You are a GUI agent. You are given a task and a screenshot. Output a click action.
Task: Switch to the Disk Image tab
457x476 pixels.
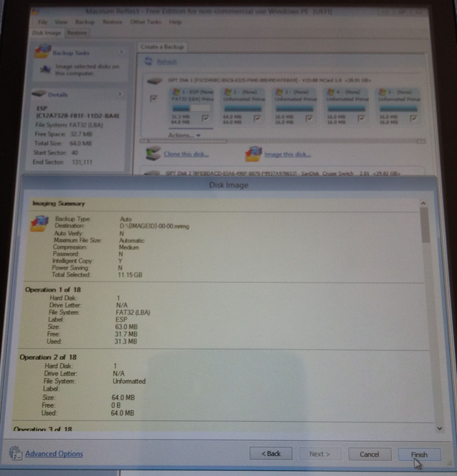pos(46,33)
